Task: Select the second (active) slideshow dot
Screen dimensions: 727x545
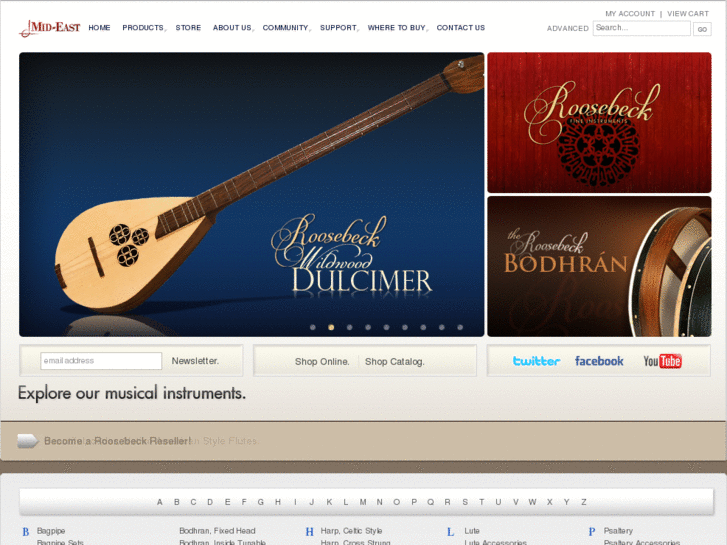Action: click(x=331, y=327)
